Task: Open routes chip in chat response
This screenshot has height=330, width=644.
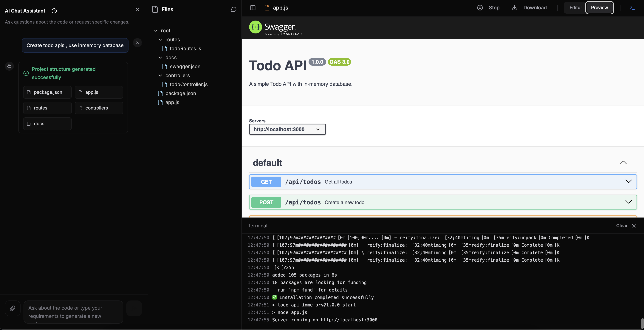Action: point(47,108)
